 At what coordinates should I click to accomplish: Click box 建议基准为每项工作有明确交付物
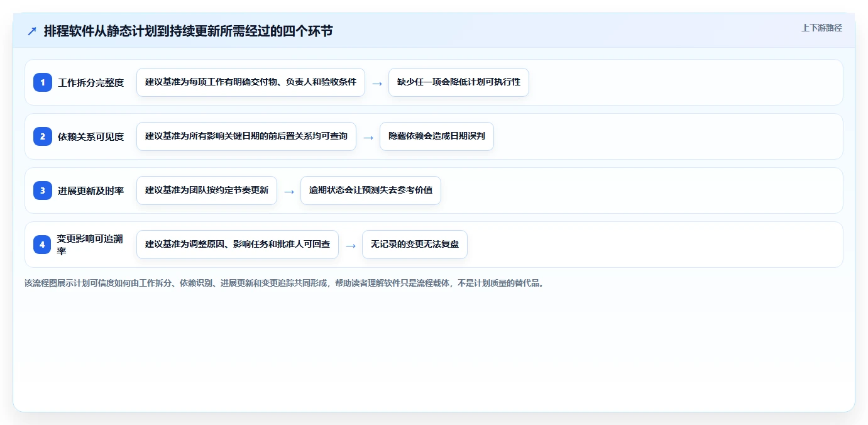251,82
